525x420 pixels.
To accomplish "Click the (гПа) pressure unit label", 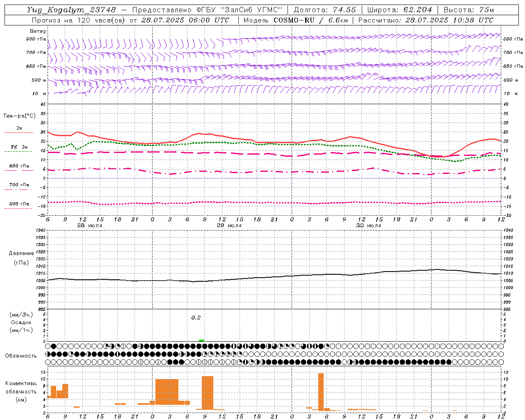I will click(x=21, y=262).
